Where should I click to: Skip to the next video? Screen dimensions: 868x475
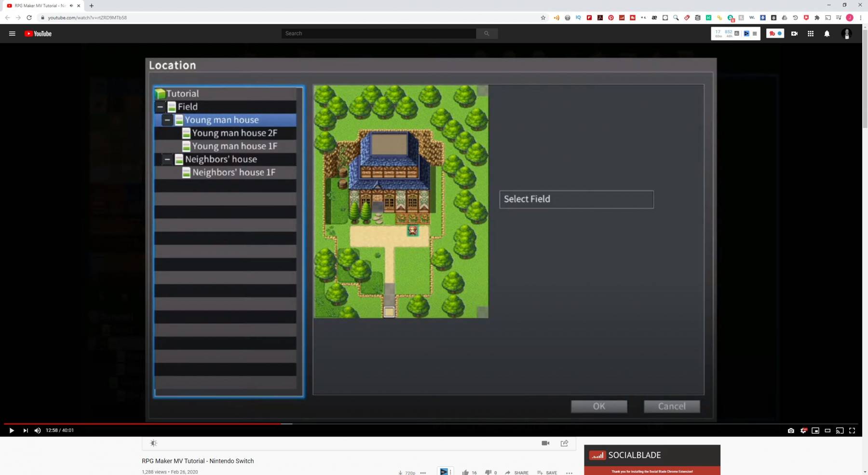point(26,431)
